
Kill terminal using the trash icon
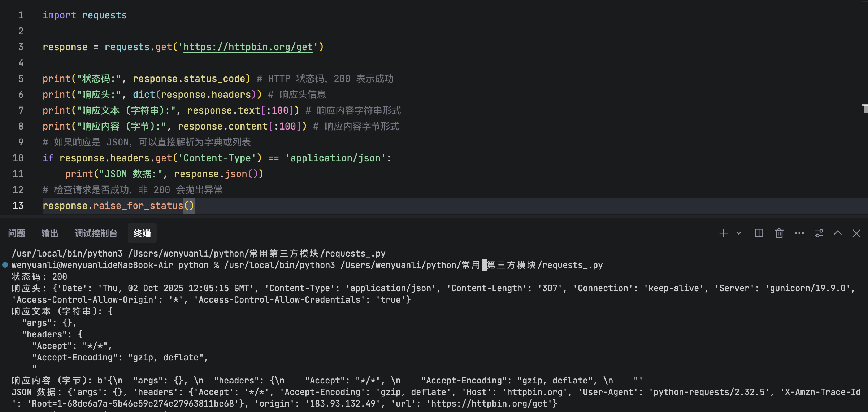click(779, 233)
